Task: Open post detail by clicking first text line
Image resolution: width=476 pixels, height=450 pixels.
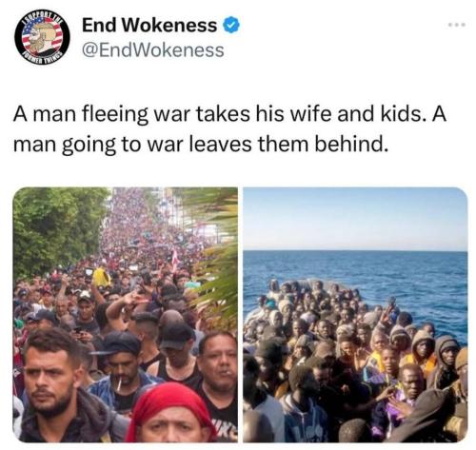Action: 229,113
